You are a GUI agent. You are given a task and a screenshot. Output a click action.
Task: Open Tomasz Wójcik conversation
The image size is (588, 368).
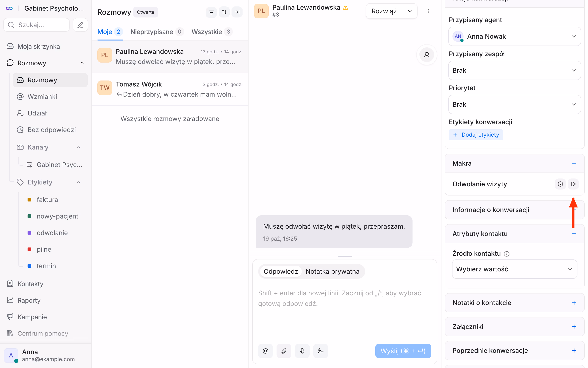pos(170,89)
